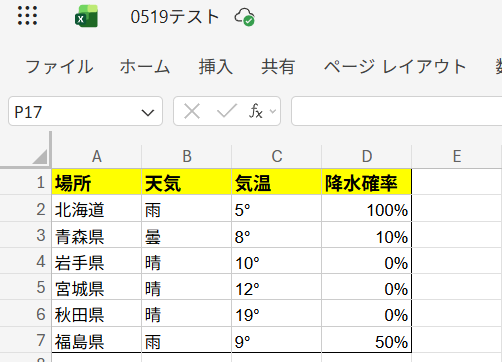Viewport: 502px width, 362px height.
Task: Select the 秋田県 cell
Action: pos(97,314)
